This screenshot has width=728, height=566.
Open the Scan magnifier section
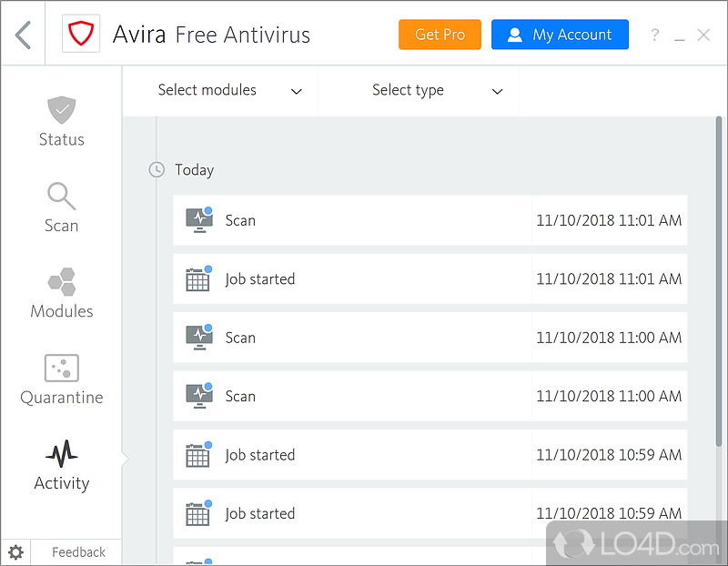61,208
